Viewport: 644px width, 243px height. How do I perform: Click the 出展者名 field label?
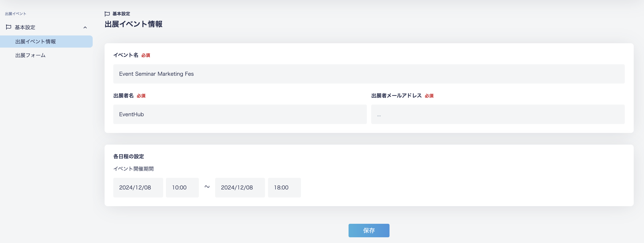click(124, 95)
